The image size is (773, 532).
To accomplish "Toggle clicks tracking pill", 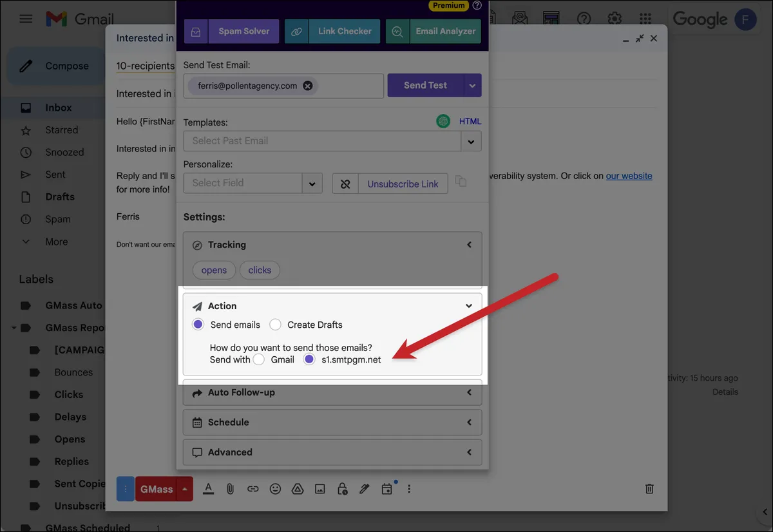I will 260,270.
